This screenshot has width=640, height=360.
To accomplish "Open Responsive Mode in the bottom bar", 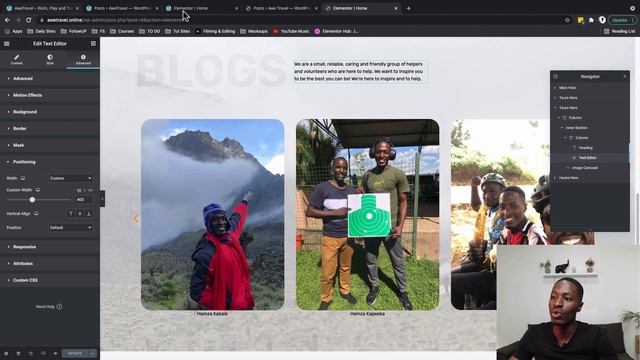I will [x=43, y=353].
